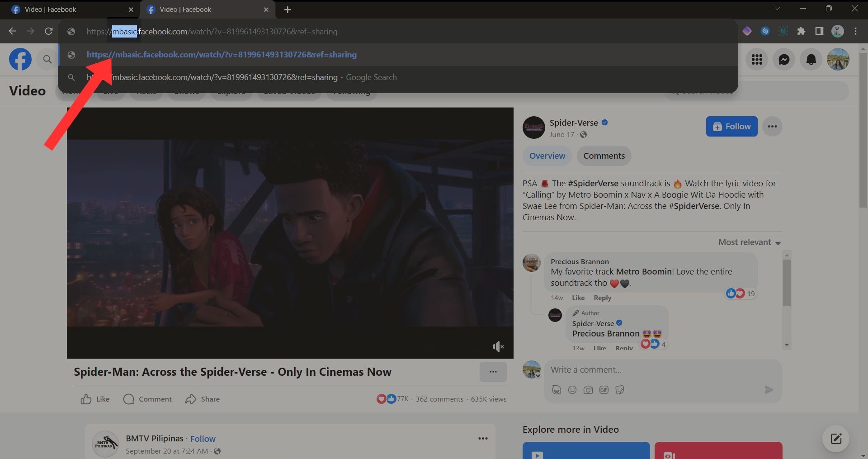Follow the Spider-Verse page
The width and height of the screenshot is (868, 459).
click(x=731, y=127)
